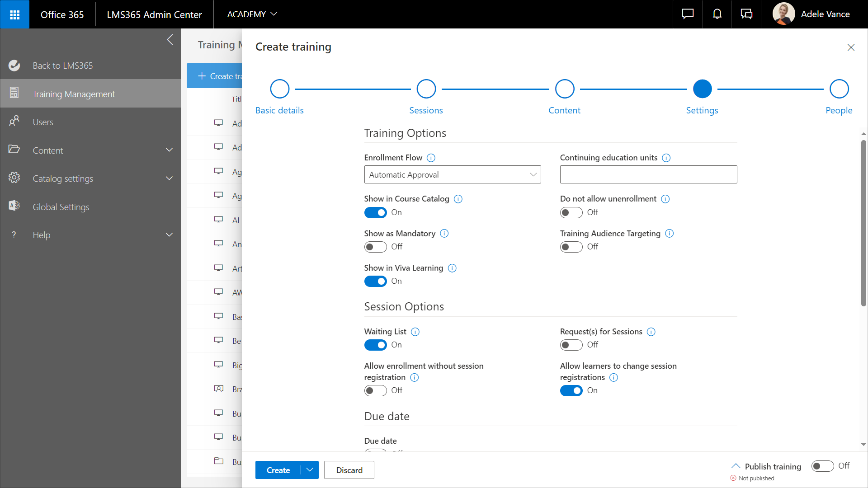The height and width of the screenshot is (488, 868).
Task: Open Global Settings in sidebar
Action: point(61,207)
